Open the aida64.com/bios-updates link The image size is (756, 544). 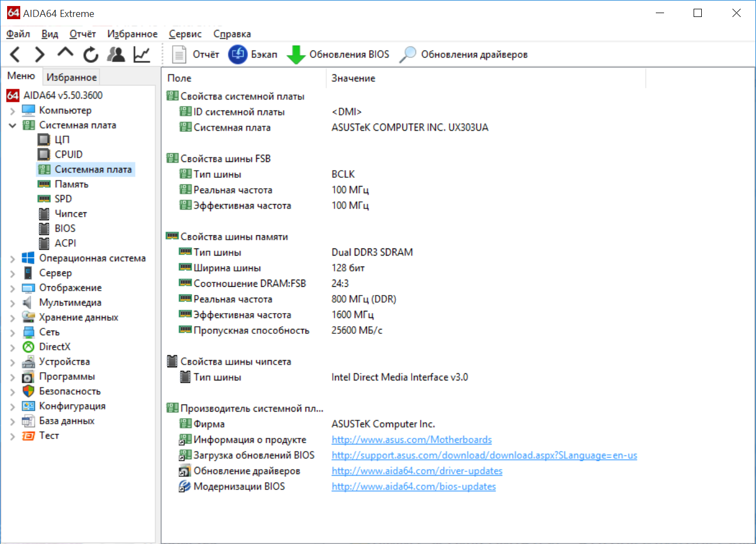point(414,487)
